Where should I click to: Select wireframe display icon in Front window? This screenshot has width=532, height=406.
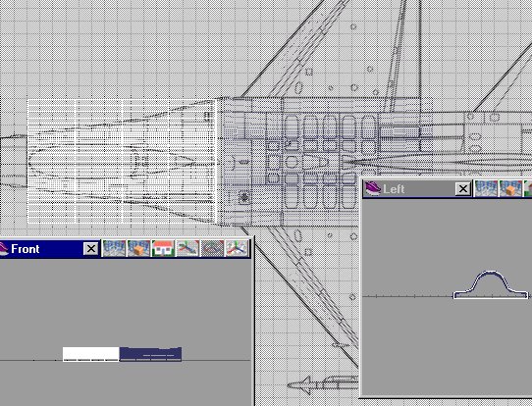pyautogui.click(x=114, y=249)
